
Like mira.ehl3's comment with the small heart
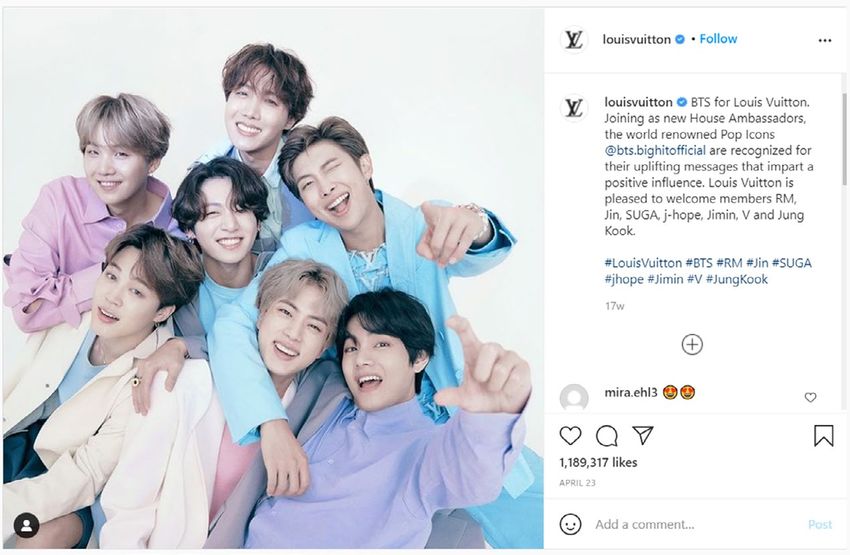(810, 397)
